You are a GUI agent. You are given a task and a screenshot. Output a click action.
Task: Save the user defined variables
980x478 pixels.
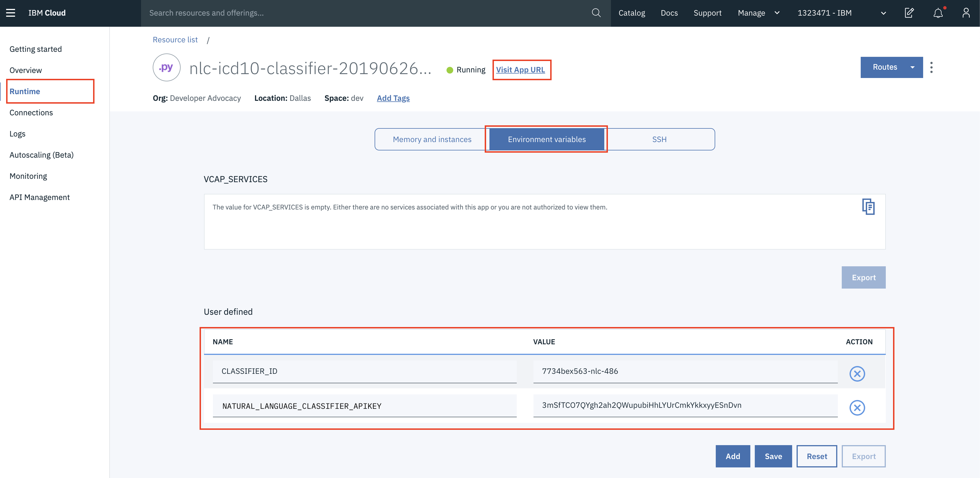[x=773, y=456]
